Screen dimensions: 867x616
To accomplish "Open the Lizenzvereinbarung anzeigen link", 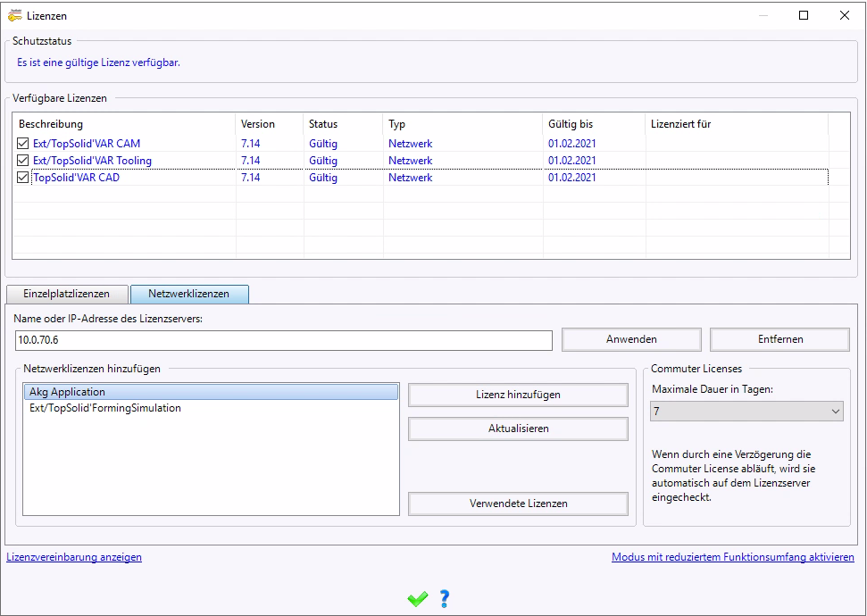I will point(74,557).
